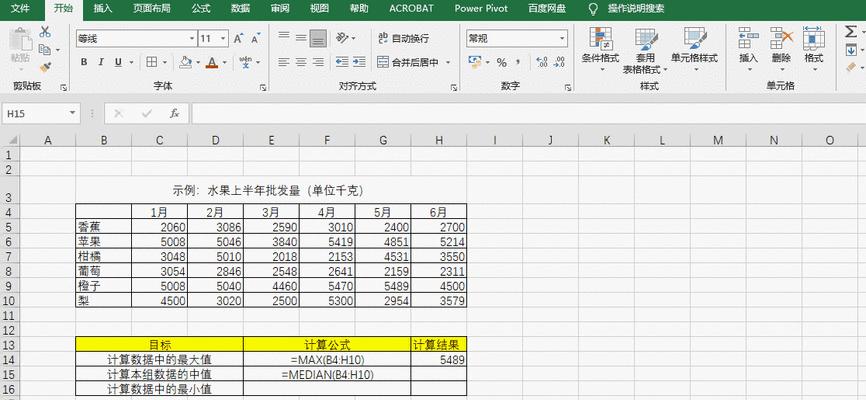Open the fill color dropdown arrow
This screenshot has width=866, height=400.
pyautogui.click(x=198, y=62)
